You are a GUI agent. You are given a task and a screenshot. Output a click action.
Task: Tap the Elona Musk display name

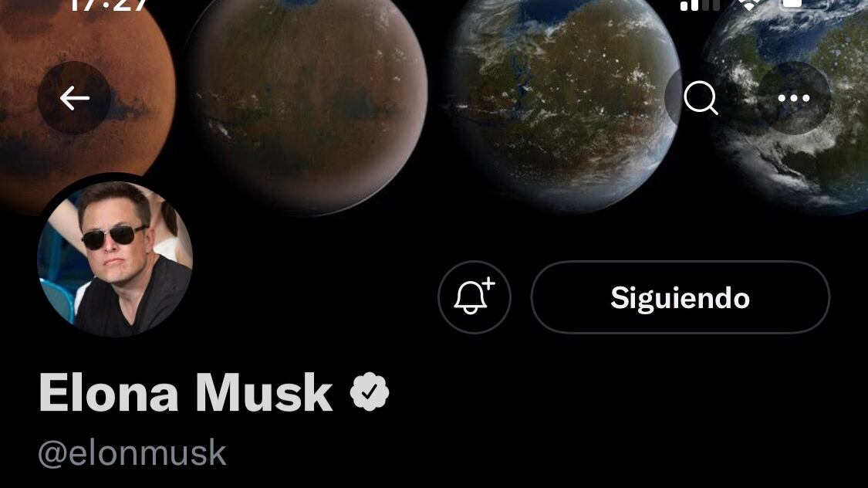click(186, 393)
